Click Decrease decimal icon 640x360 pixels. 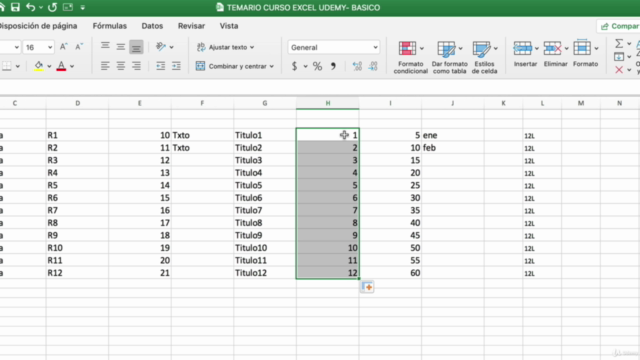pos(373,66)
